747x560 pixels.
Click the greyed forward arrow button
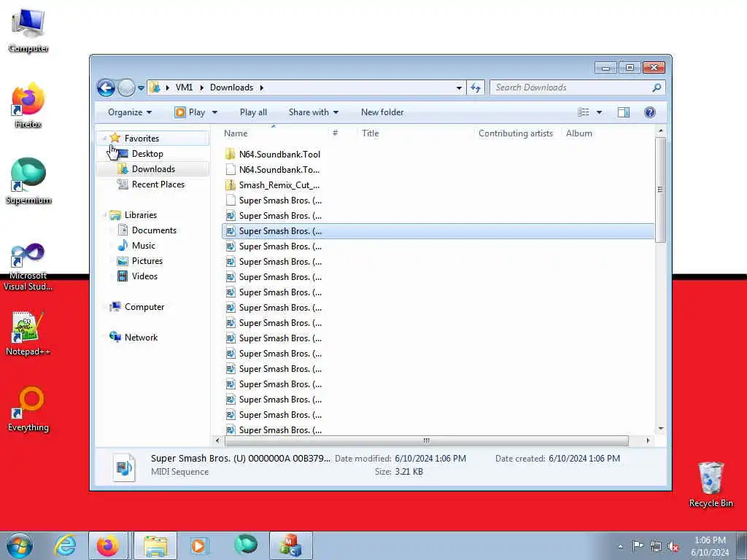[126, 87]
